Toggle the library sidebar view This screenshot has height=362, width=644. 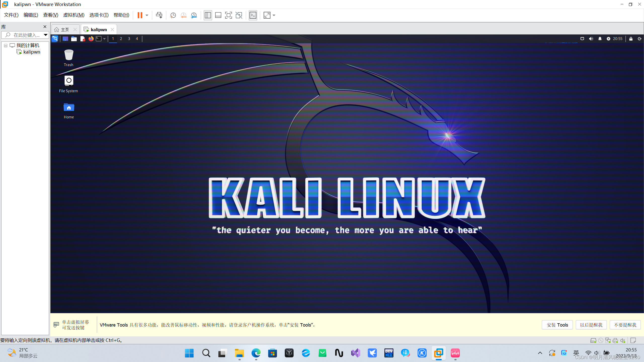click(208, 15)
